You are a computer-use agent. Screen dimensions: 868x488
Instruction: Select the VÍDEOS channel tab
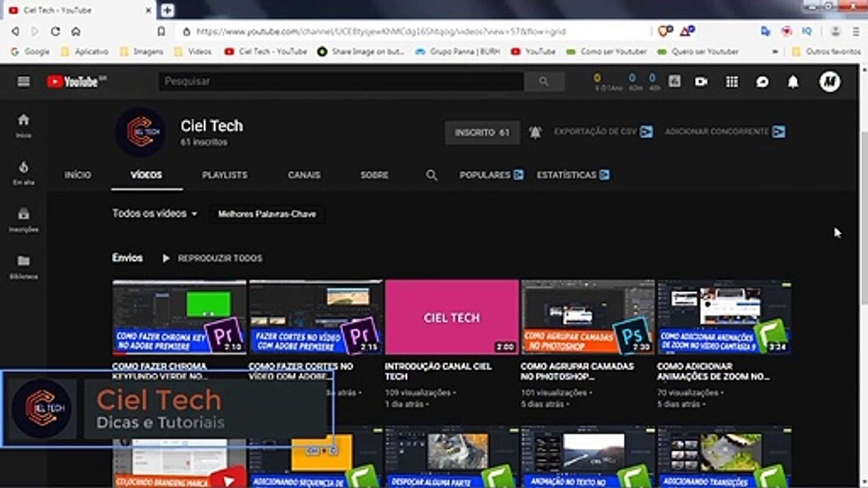point(146,175)
